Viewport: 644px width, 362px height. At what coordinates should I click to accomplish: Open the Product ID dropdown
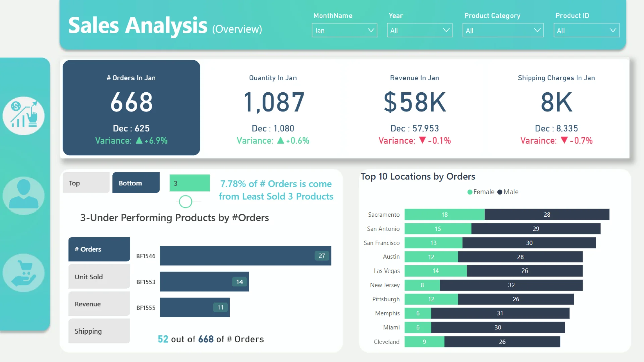click(x=586, y=31)
